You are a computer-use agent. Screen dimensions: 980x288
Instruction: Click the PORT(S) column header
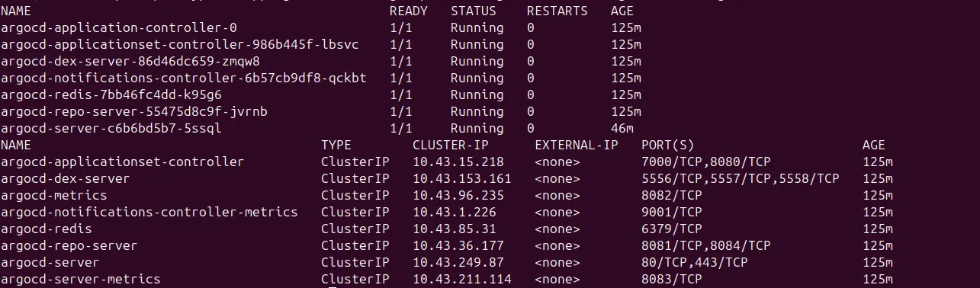(x=668, y=146)
